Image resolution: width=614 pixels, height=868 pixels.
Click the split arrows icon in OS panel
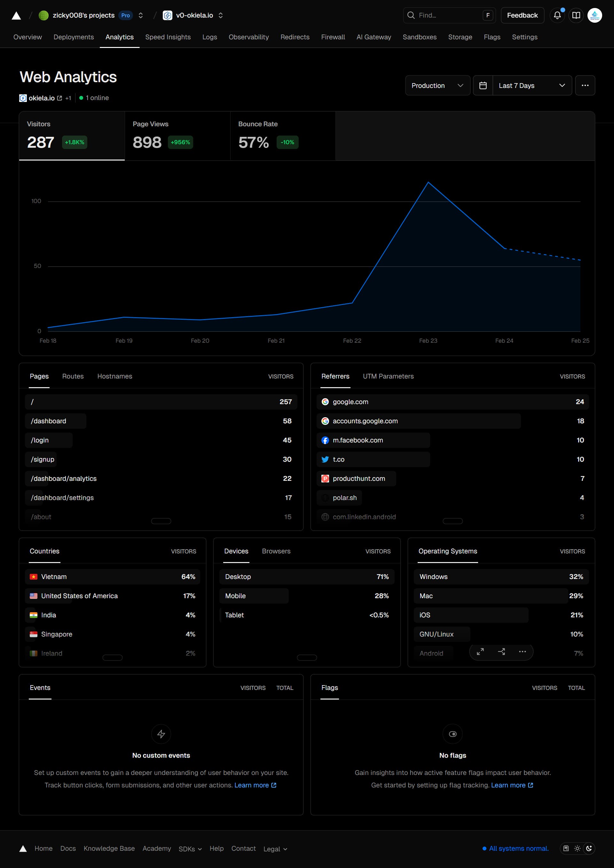click(x=501, y=651)
